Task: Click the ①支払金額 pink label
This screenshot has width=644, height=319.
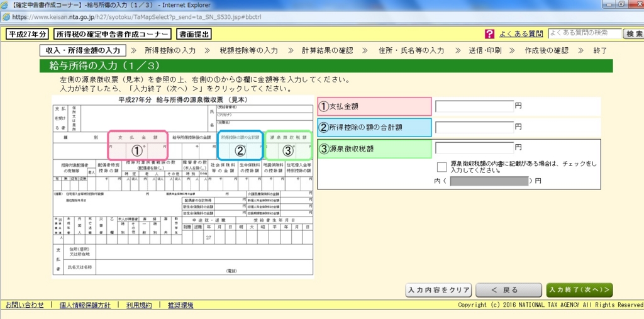Action: tap(375, 106)
